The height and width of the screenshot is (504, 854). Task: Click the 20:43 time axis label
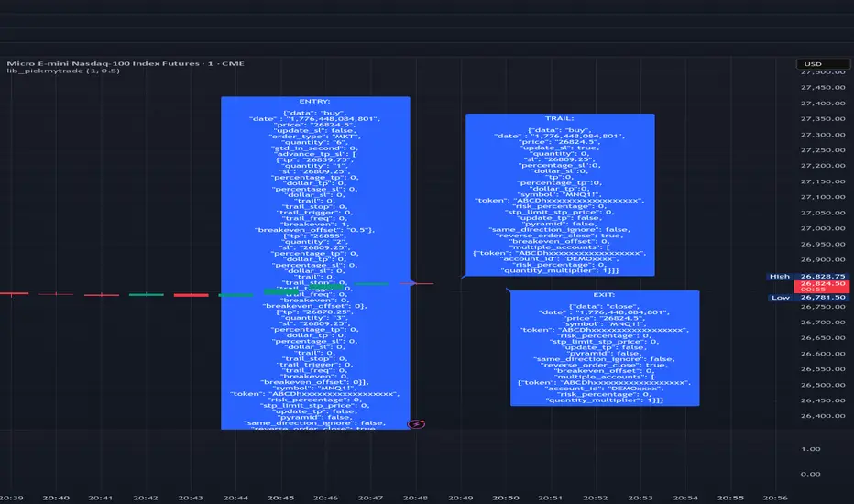[x=190, y=498]
